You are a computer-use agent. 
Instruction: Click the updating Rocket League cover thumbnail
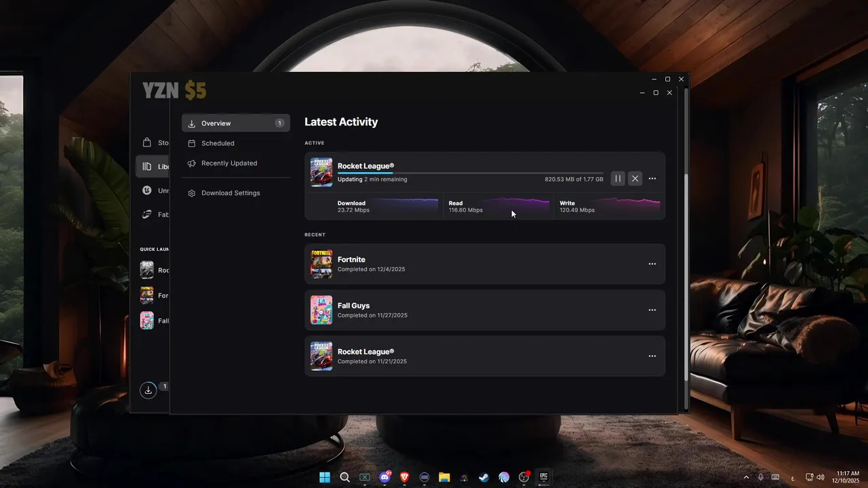pyautogui.click(x=321, y=172)
